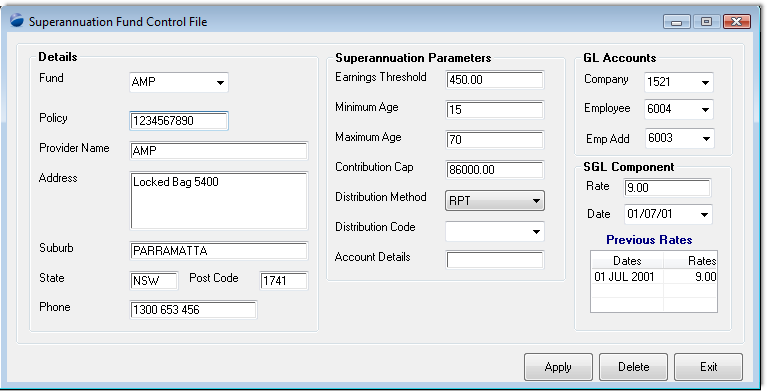Minimize the Superannuation Fund window

[677, 22]
